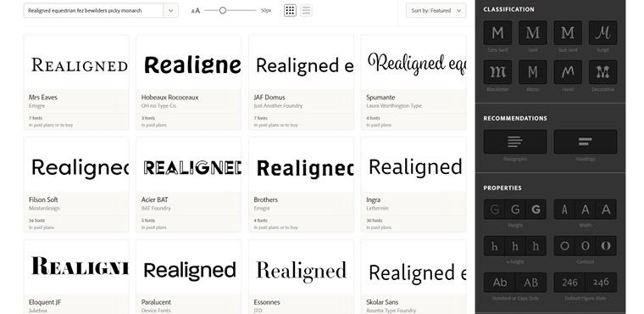Open sample text dropdown arrow
The image size is (644, 314).
(x=171, y=10)
